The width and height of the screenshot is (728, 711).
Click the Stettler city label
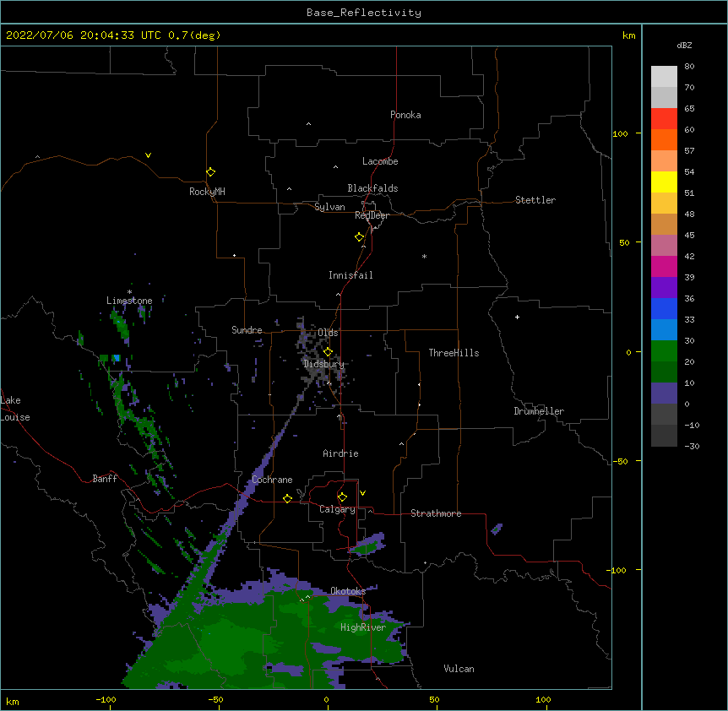(x=535, y=200)
